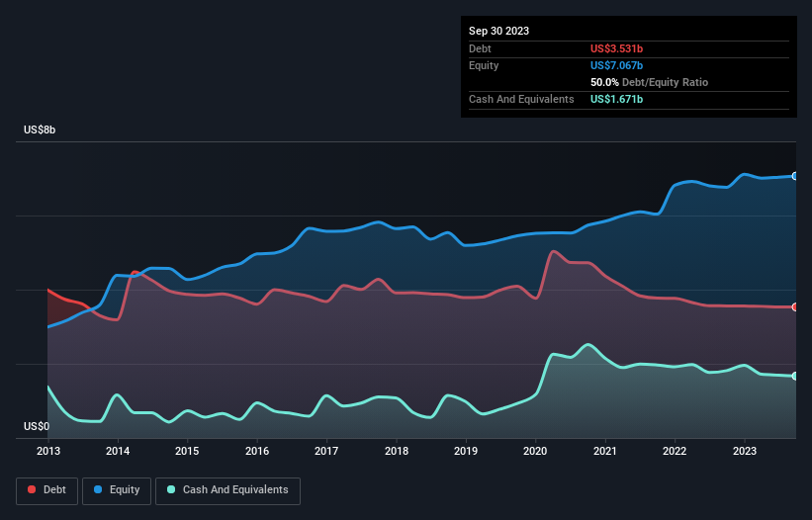Click the Debt row label in tooltip
Screen dimensions: 812x520
click(480, 48)
